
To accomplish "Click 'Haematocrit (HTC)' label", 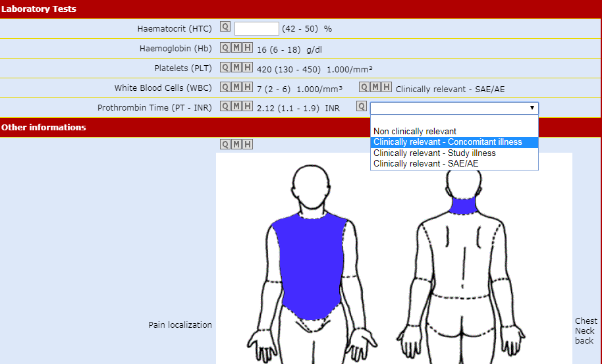I will pyautogui.click(x=175, y=29).
